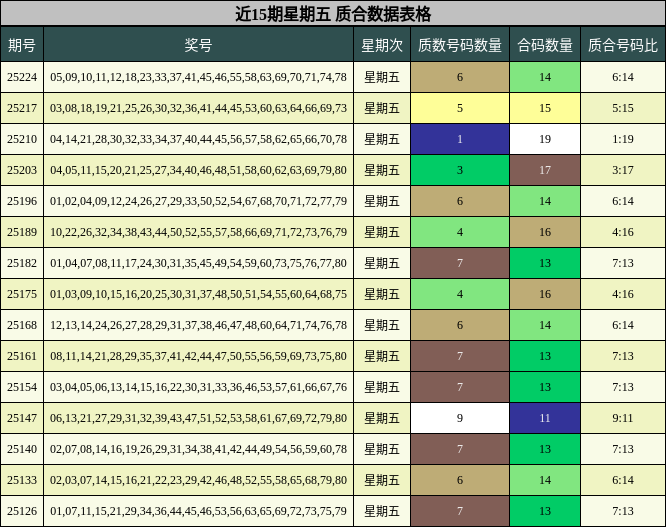
Task: Select issue number 25126
Action: [22, 511]
